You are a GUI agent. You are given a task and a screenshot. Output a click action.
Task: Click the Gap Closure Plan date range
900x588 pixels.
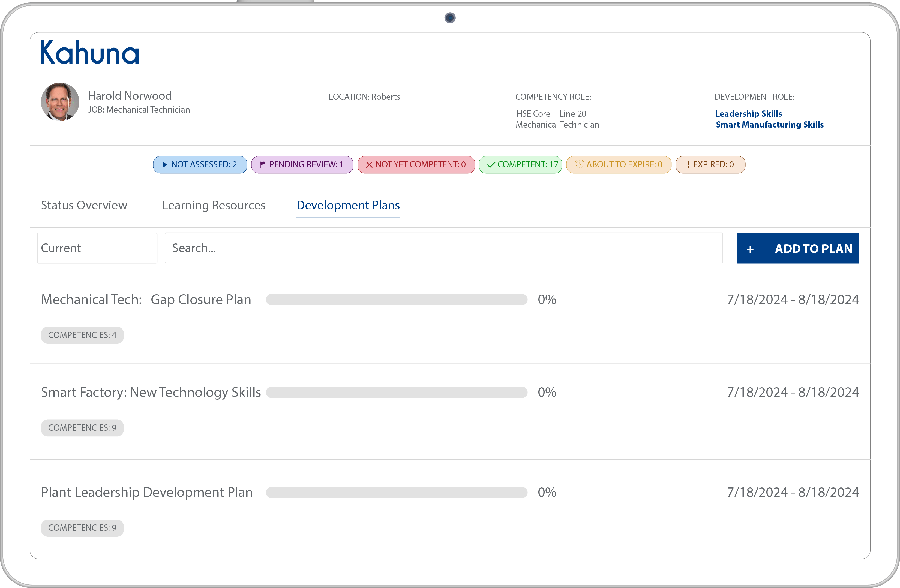(x=793, y=300)
